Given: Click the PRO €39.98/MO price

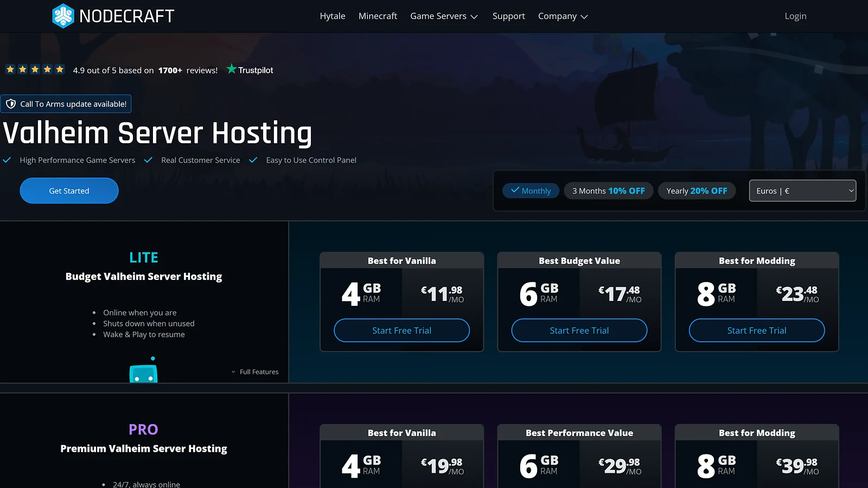Looking at the screenshot, I should point(797,466).
